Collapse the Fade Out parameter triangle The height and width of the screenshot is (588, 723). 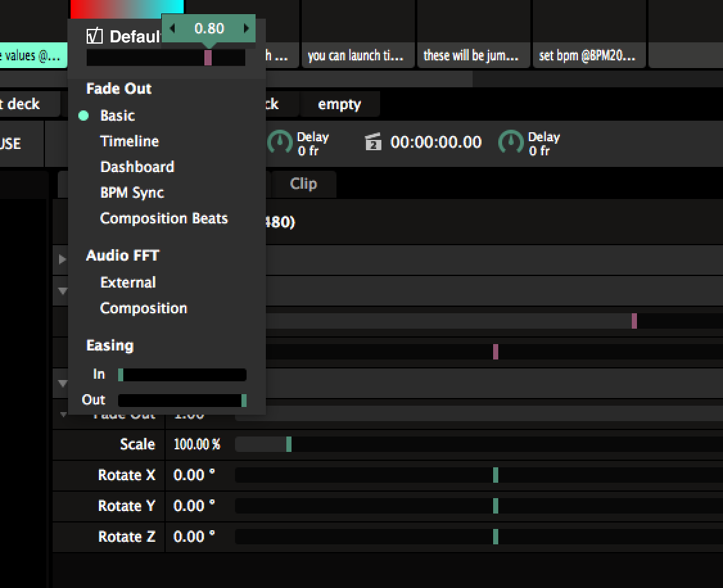tap(63, 415)
